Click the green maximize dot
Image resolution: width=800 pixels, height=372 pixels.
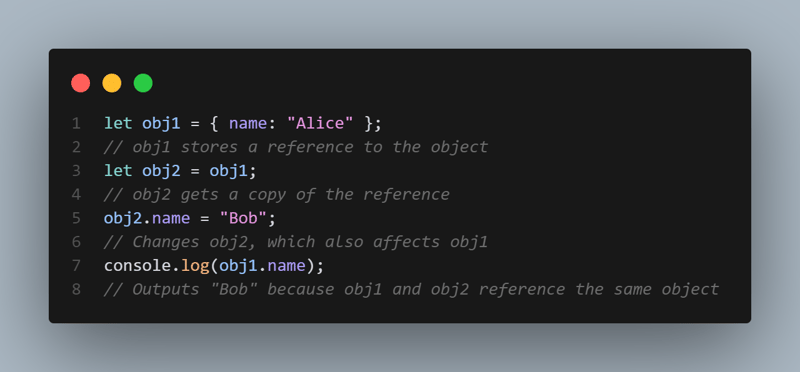tap(143, 83)
